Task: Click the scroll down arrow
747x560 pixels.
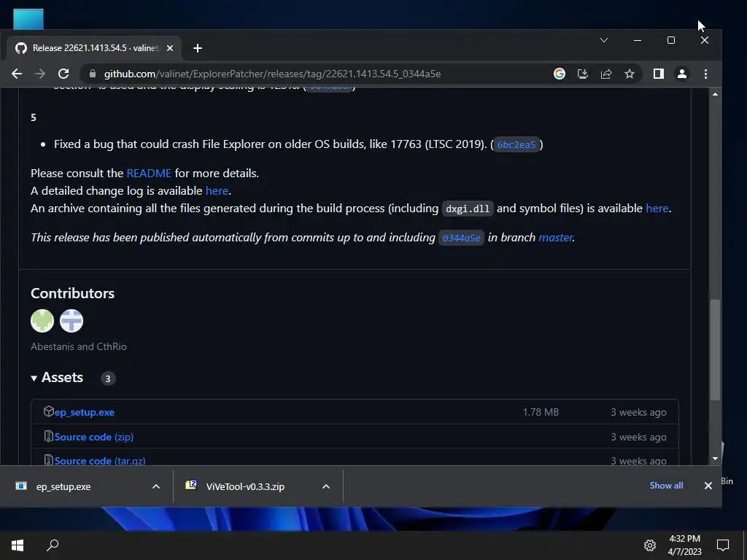Action: (715, 459)
